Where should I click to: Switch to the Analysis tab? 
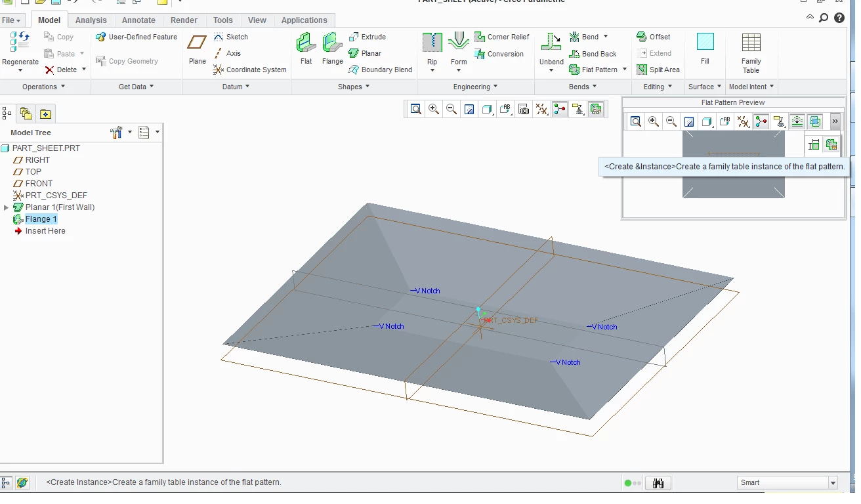point(91,20)
